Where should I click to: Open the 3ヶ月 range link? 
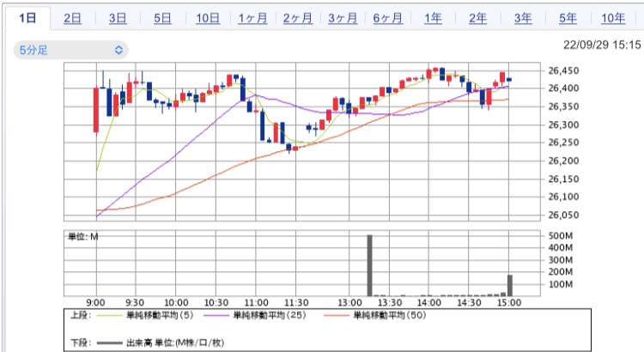coord(343,18)
